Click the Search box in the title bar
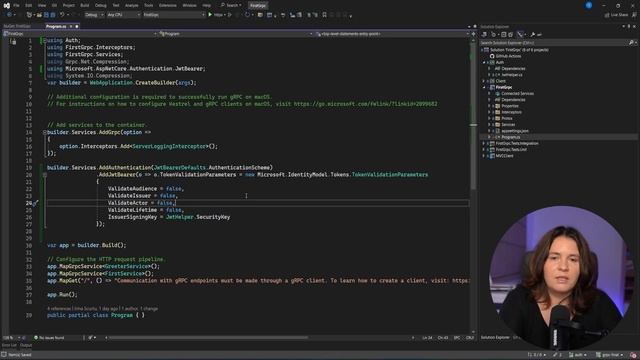 231,5
